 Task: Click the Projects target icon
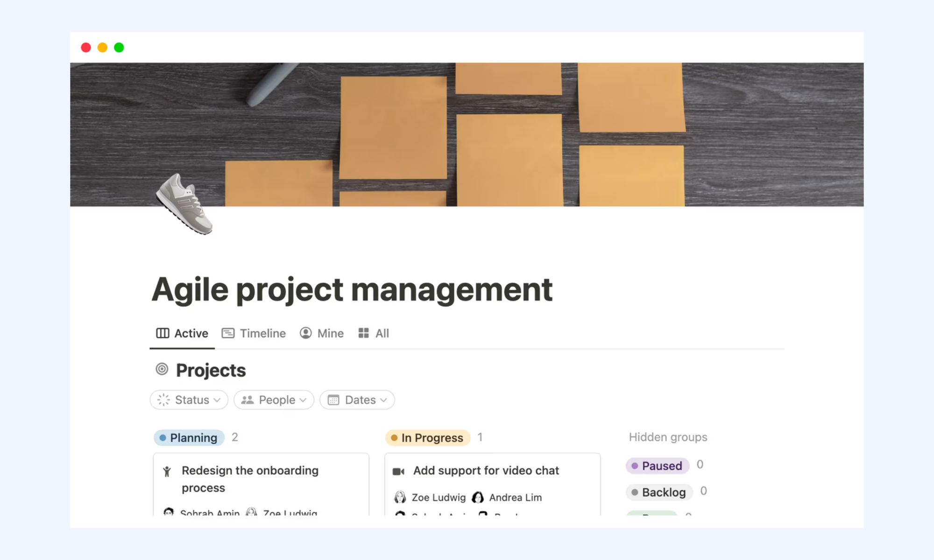click(162, 369)
